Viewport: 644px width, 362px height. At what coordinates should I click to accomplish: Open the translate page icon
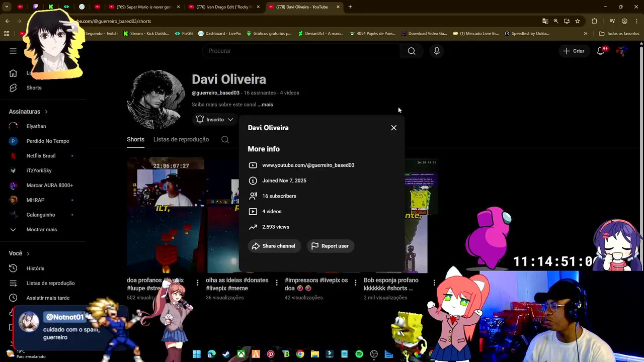click(545, 21)
